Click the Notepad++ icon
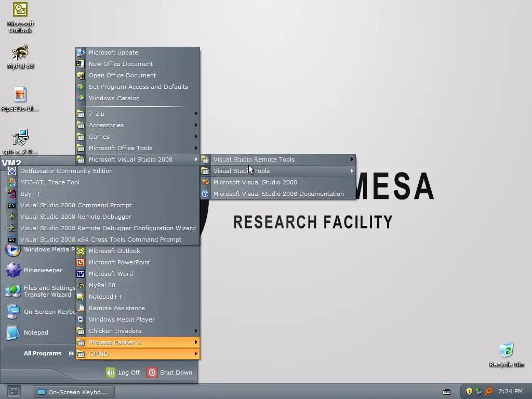The image size is (532, 399). [81, 297]
